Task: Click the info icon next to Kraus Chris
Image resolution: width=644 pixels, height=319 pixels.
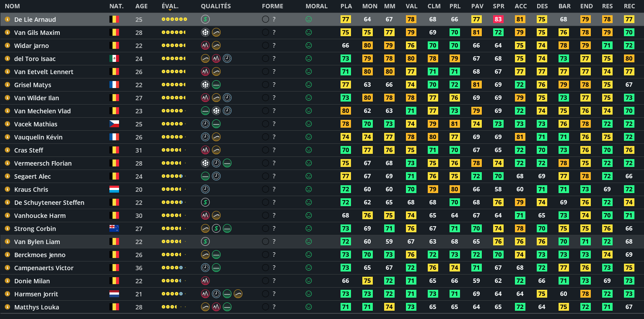Action: click(x=7, y=189)
